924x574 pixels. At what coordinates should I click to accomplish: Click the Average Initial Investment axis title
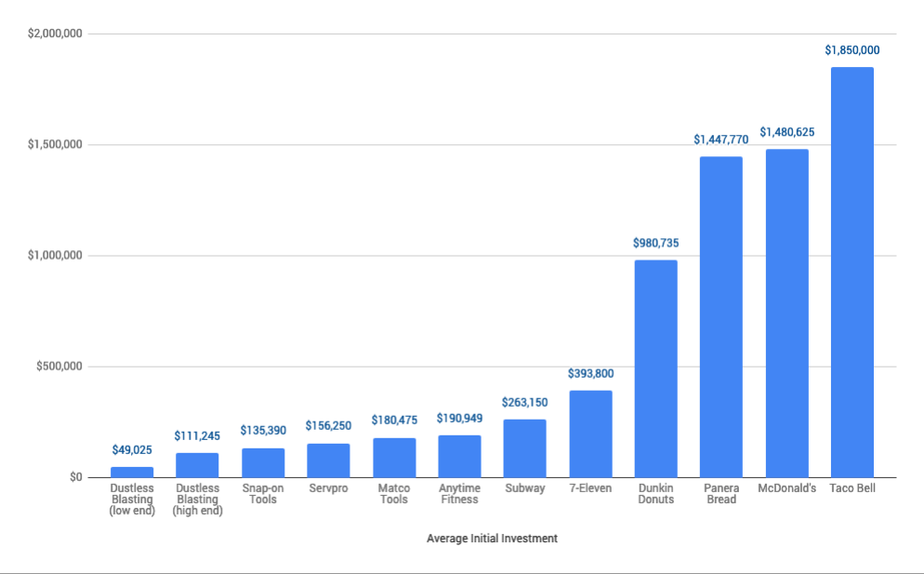point(492,538)
